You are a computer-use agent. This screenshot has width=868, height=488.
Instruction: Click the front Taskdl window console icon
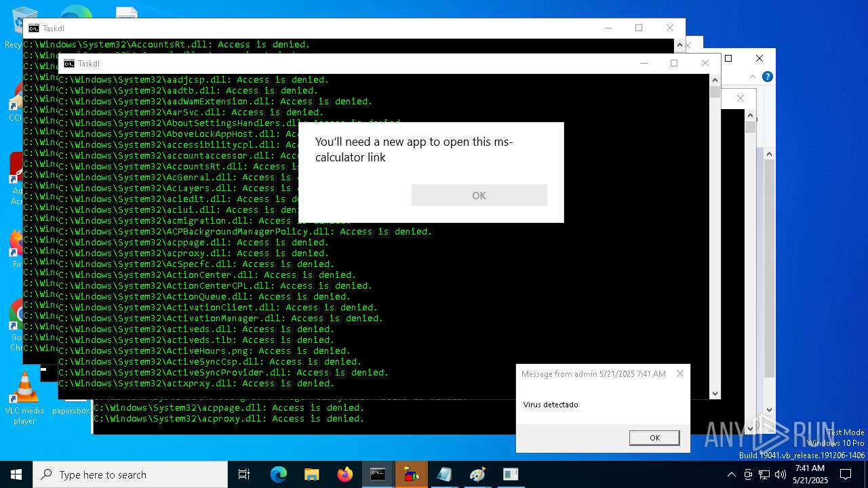pyautogui.click(x=68, y=64)
